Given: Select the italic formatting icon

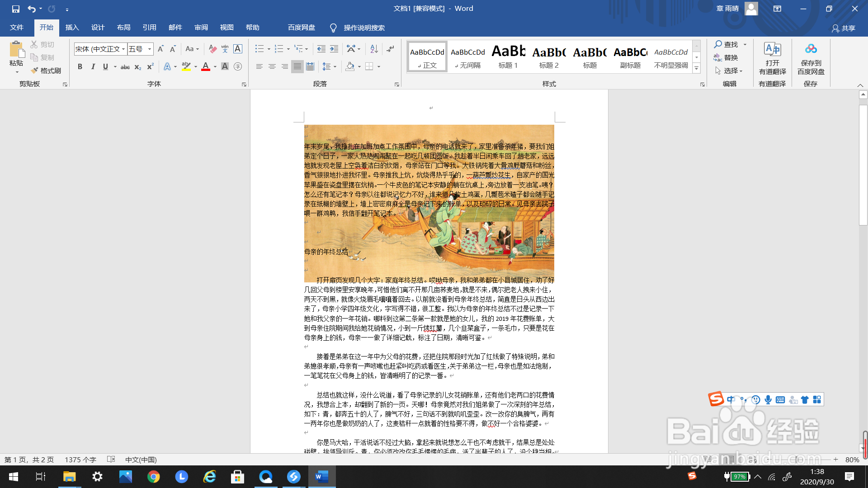Looking at the screenshot, I should (x=93, y=67).
